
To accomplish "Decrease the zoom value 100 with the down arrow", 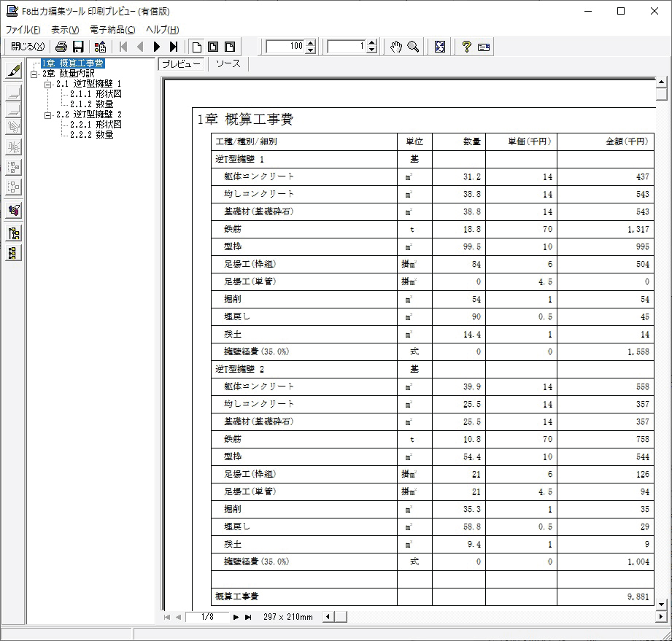I will (x=311, y=50).
